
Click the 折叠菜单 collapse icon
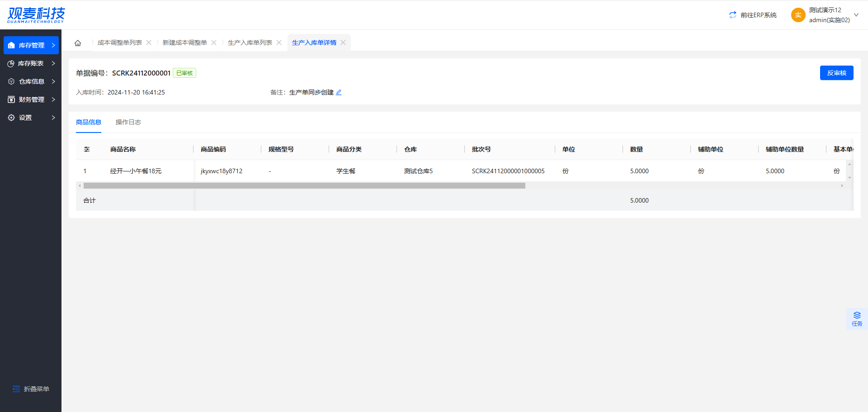point(16,389)
